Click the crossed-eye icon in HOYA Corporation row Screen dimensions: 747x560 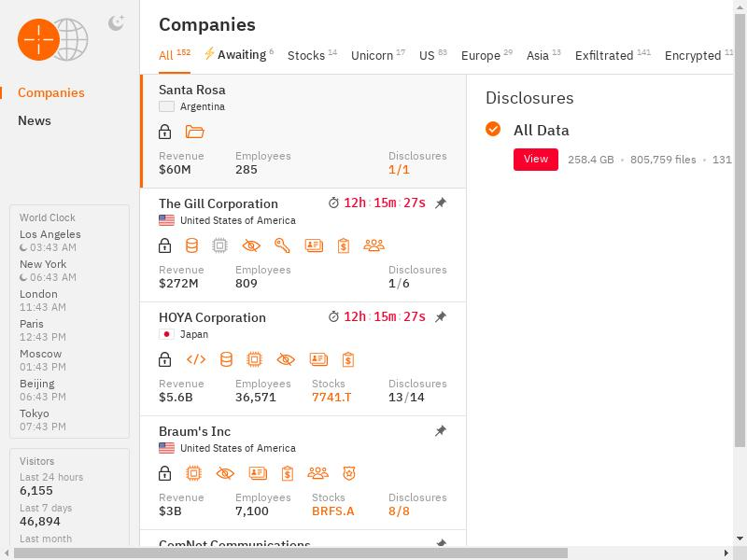(286, 359)
